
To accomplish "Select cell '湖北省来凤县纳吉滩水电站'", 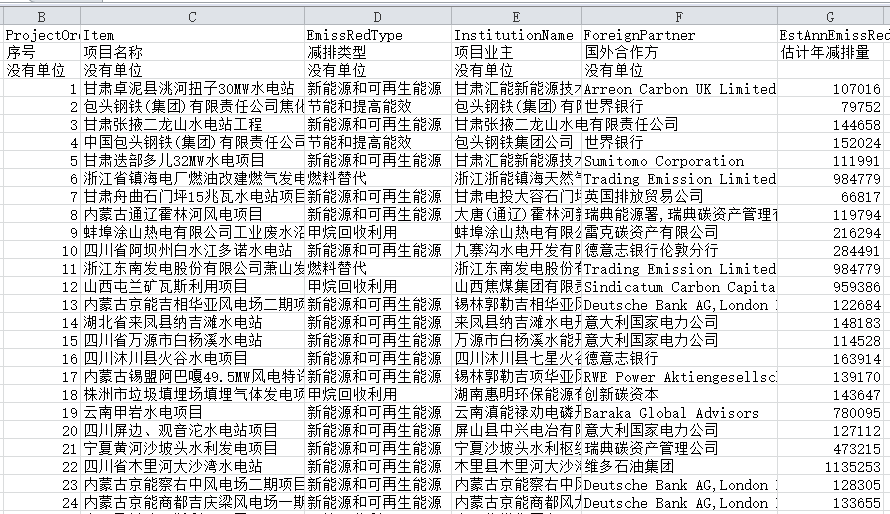I will tap(192, 322).
